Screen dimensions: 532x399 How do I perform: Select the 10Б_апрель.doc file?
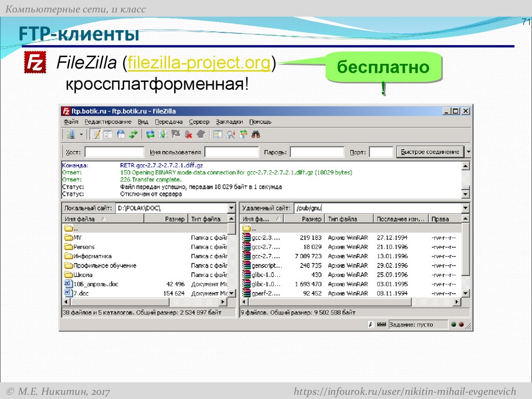145,284
